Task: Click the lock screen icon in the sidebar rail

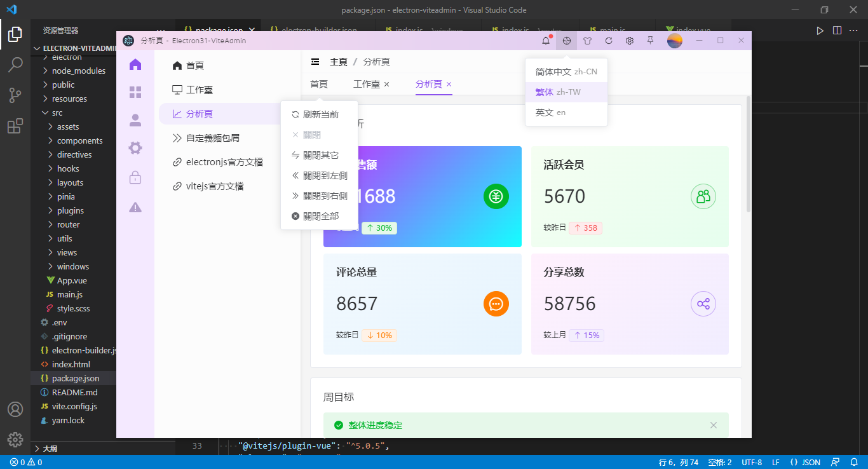Action: (x=135, y=178)
